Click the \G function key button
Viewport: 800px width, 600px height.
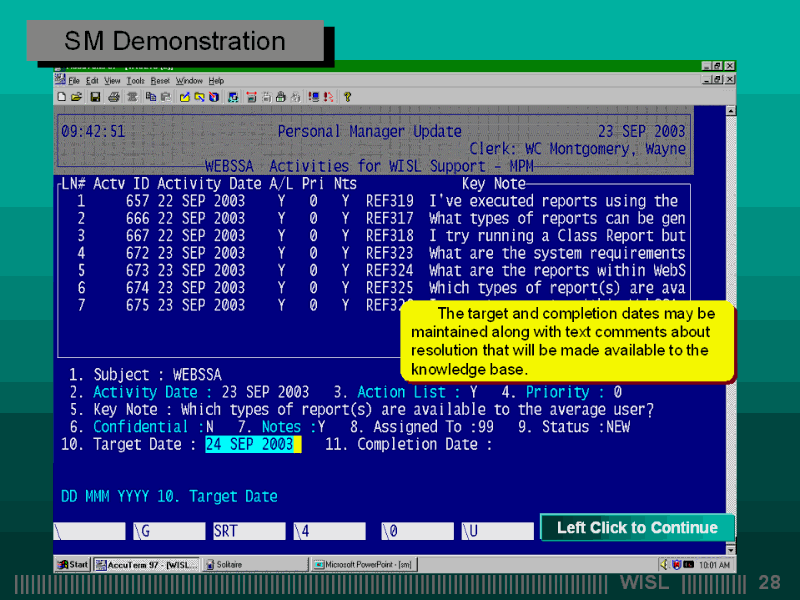(x=167, y=530)
